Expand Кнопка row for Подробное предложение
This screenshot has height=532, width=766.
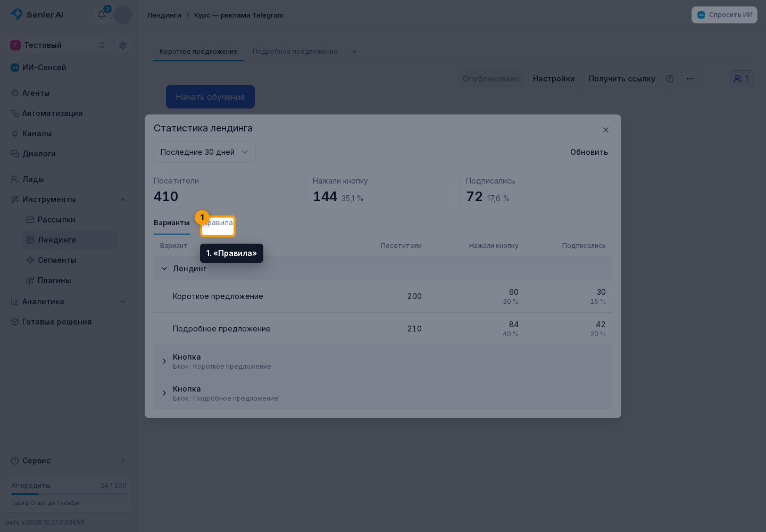pyautogui.click(x=164, y=393)
